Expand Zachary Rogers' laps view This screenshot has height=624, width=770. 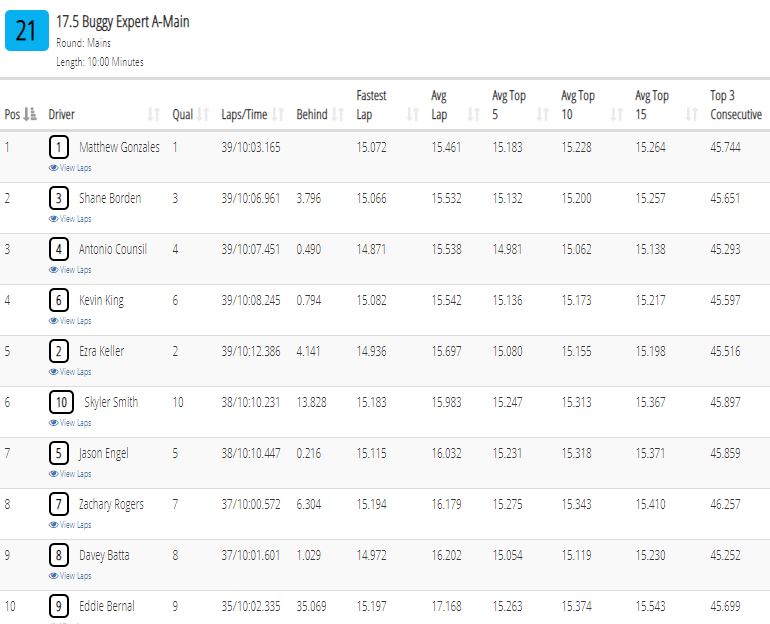tap(70, 525)
